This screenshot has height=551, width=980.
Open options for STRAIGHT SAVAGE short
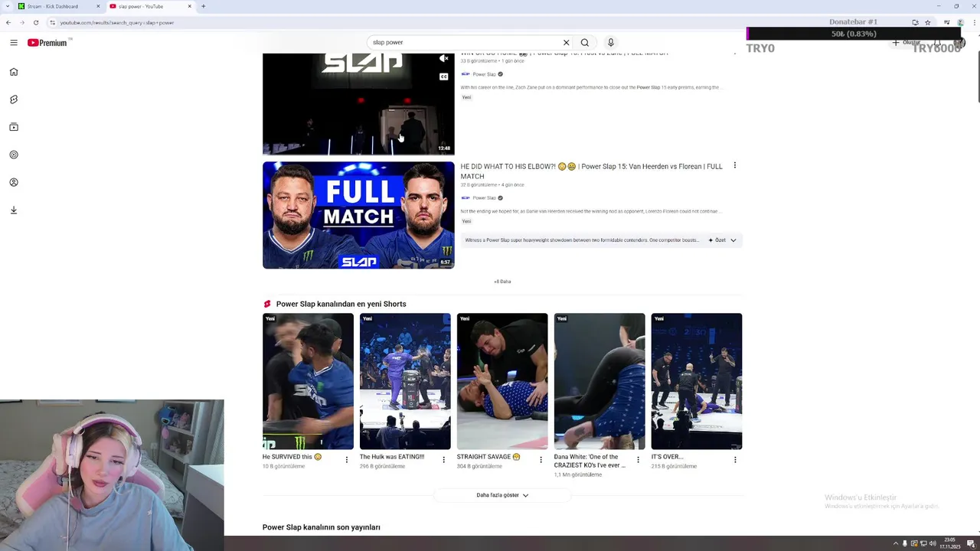click(x=541, y=460)
